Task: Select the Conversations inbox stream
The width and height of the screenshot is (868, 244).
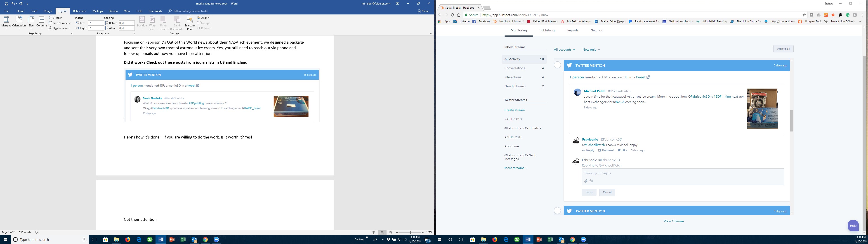Action: tap(524, 68)
